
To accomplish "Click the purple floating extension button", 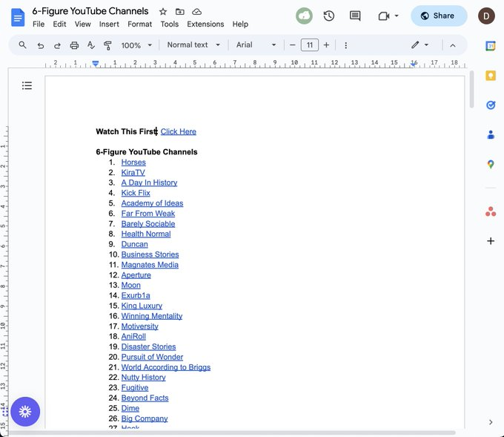I will point(25,412).
